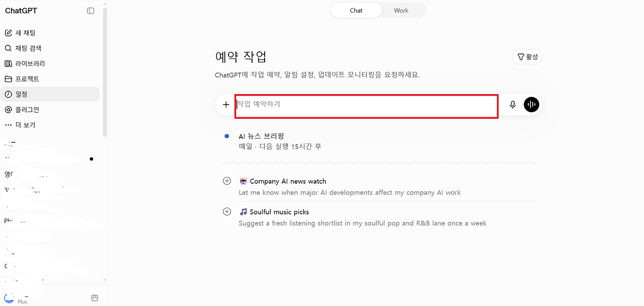Click the 예약 작업 page heading

[x=240, y=56]
